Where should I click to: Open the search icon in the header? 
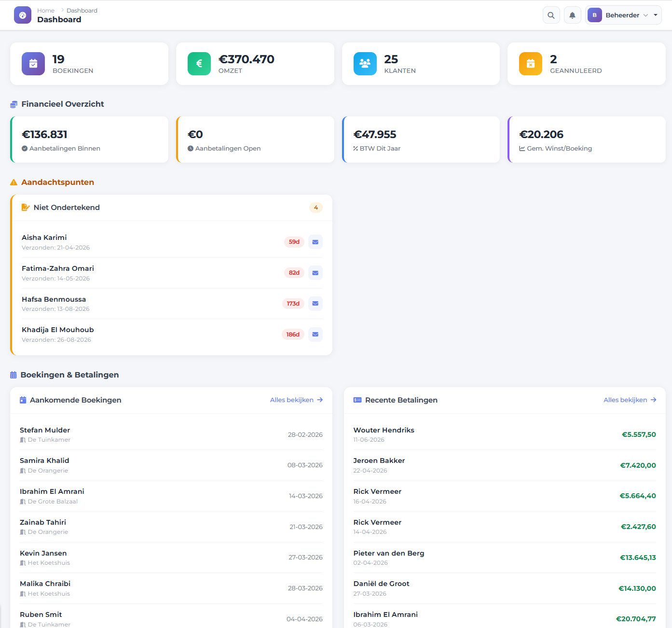(x=551, y=15)
